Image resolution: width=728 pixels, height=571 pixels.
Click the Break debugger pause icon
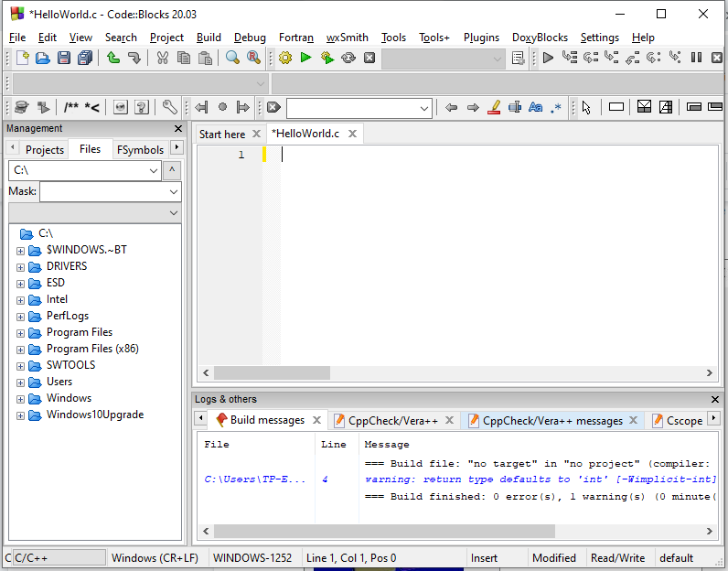click(696, 58)
